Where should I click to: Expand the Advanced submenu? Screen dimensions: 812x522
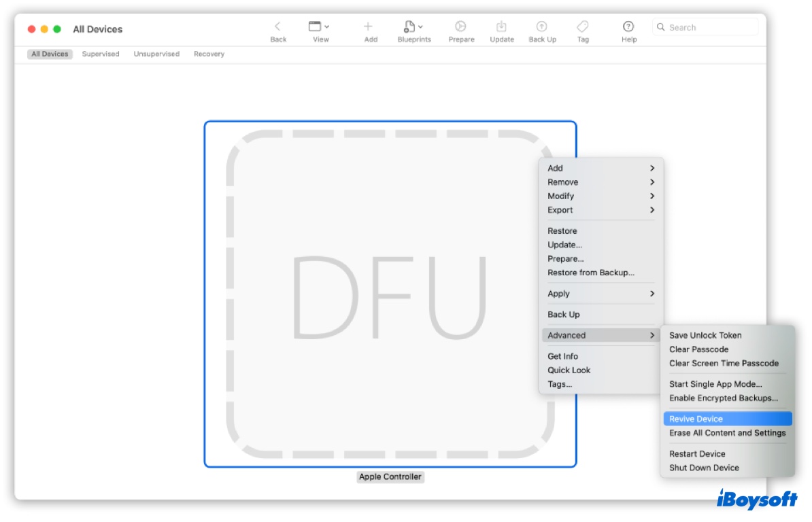pos(599,335)
